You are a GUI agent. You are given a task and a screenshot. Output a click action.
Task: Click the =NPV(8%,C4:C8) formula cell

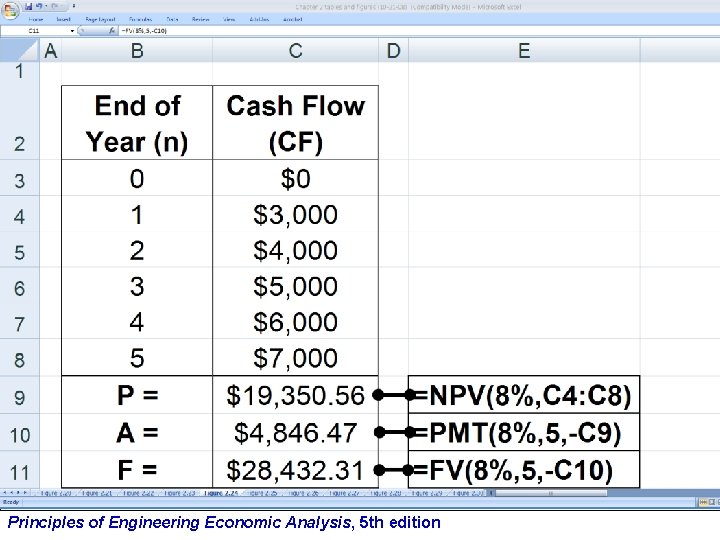[524, 395]
